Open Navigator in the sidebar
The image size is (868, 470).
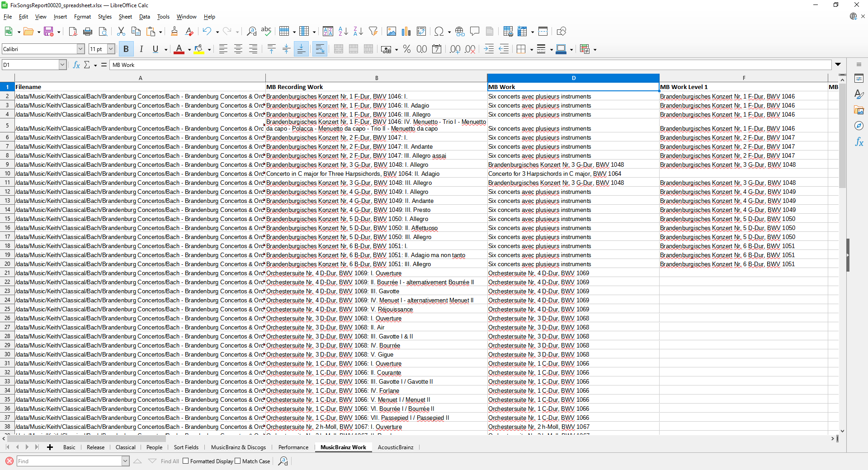pos(859,126)
